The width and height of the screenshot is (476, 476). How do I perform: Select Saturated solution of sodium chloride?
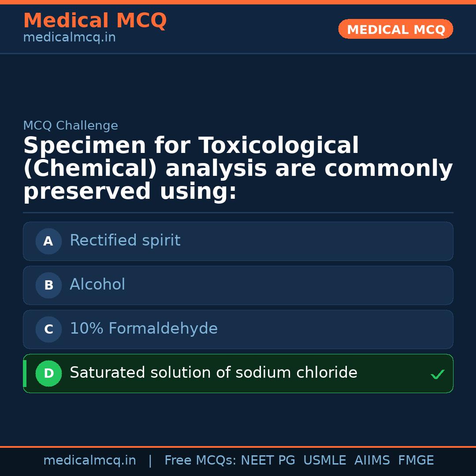coord(213,373)
